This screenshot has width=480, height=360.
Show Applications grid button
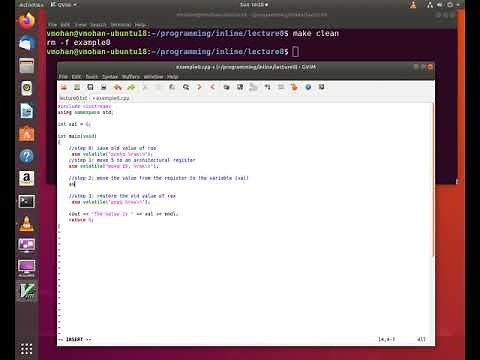click(x=27, y=349)
